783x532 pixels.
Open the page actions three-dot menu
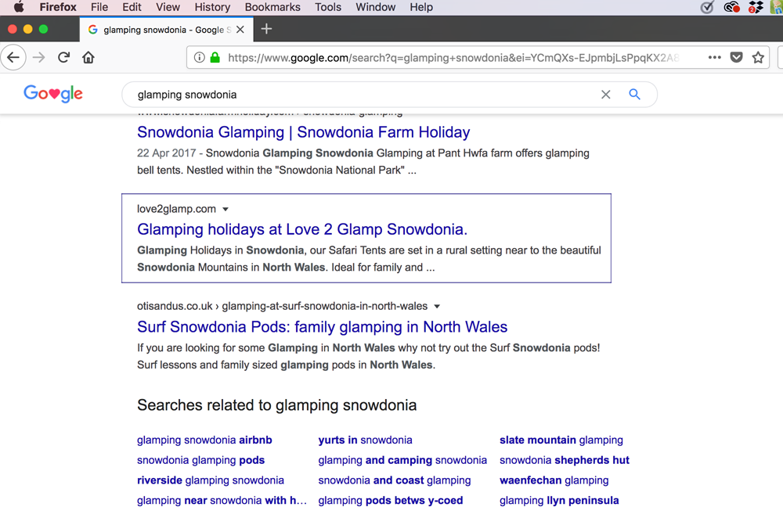tap(715, 57)
